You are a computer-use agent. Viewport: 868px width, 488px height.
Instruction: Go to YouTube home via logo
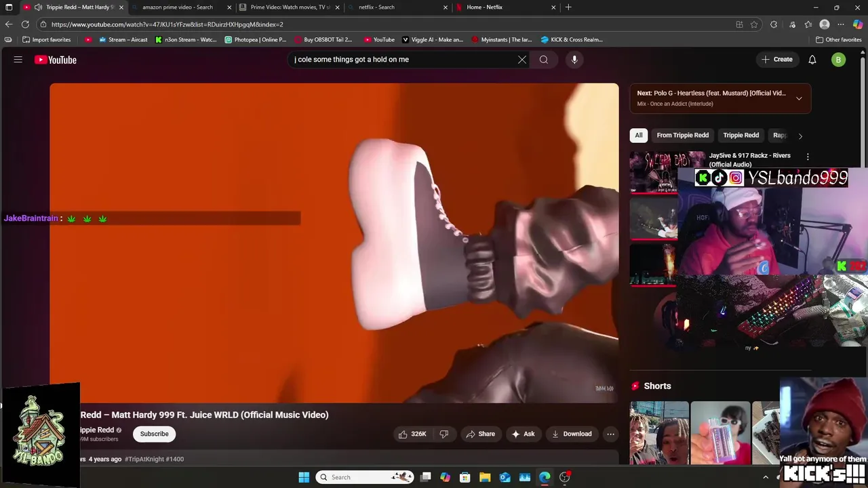tap(56, 60)
